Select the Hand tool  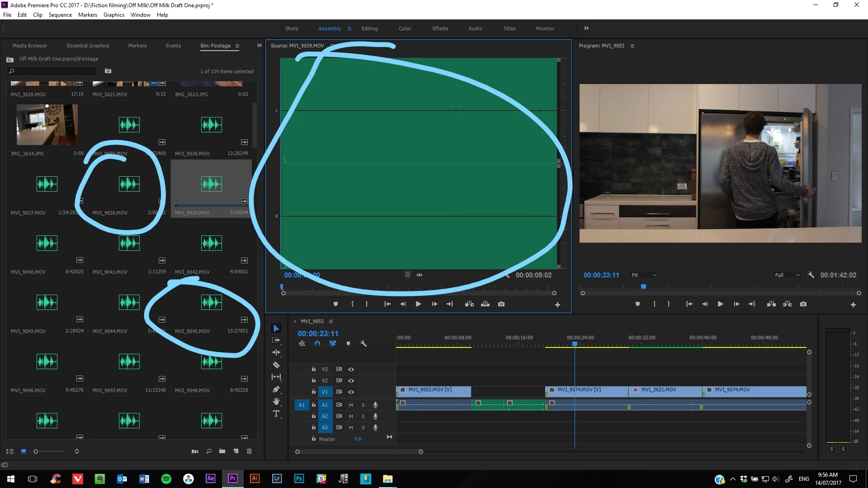tap(276, 401)
